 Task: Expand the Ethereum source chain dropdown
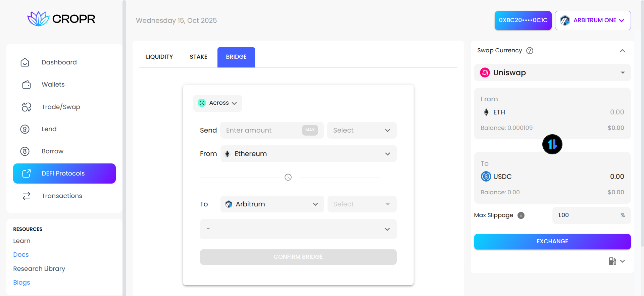[308, 154]
